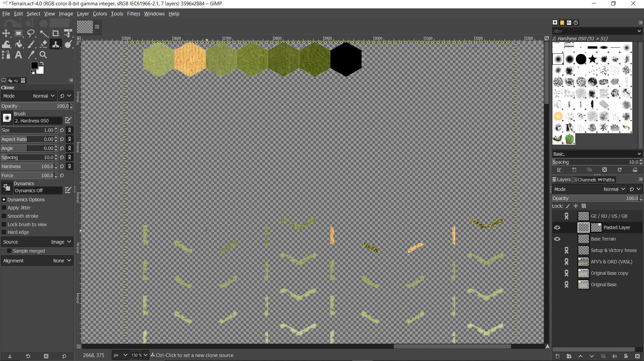Lower the selected layer one step
The image size is (644, 361).
[x=592, y=356]
